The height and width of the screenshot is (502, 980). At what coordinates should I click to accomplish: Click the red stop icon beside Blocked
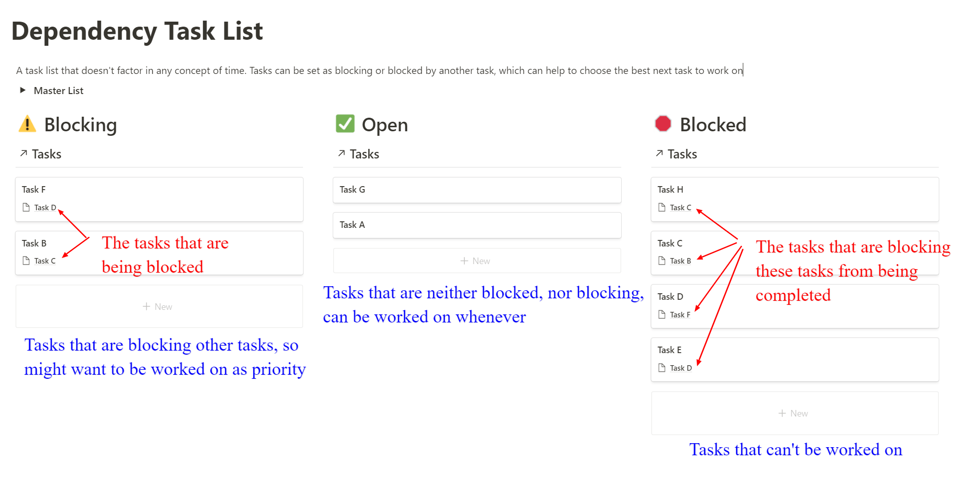click(663, 124)
